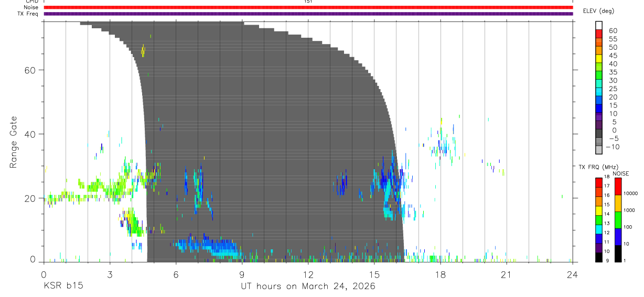This screenshot has height=297, width=644.
Task: Click the purple TX Freq strip above the plot
Action: (x=308, y=14)
